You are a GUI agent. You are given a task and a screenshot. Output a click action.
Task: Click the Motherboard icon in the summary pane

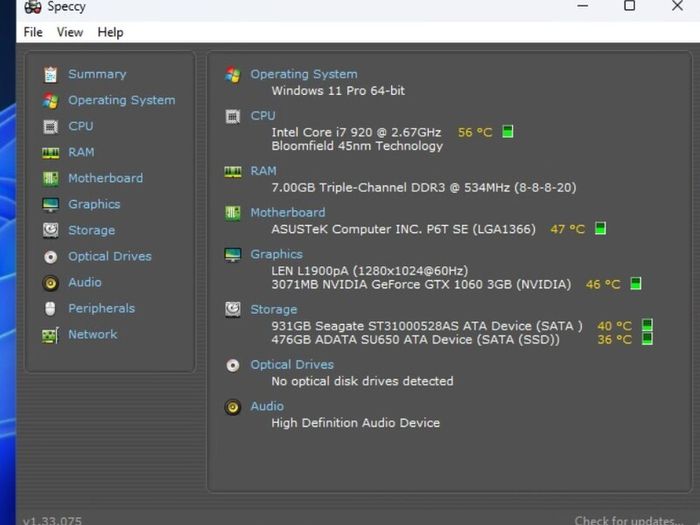coord(233,213)
